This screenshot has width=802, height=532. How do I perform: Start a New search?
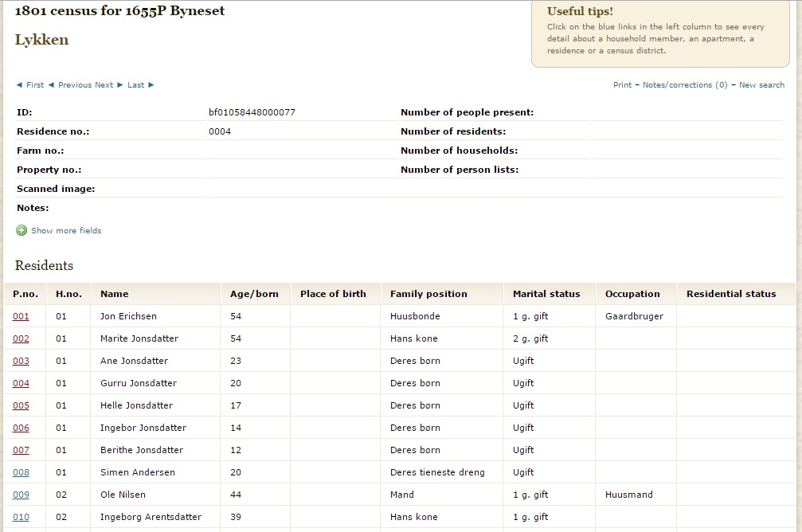click(x=761, y=85)
